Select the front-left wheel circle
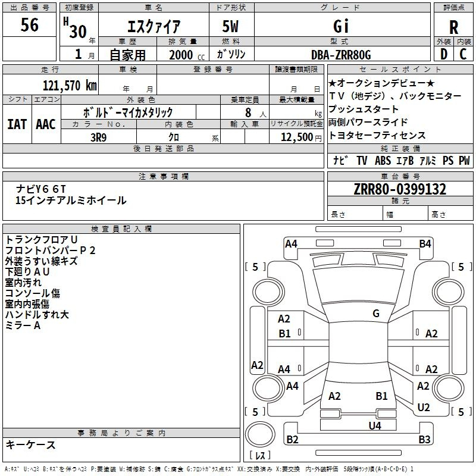This screenshot has height=476, width=476. point(268,292)
